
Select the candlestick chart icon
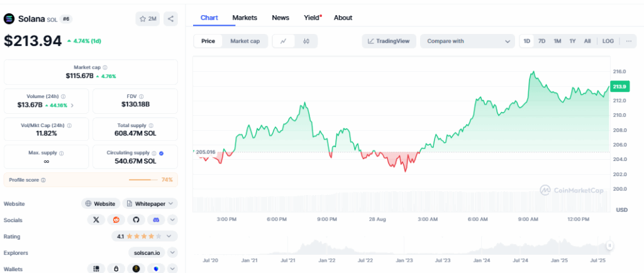306,41
